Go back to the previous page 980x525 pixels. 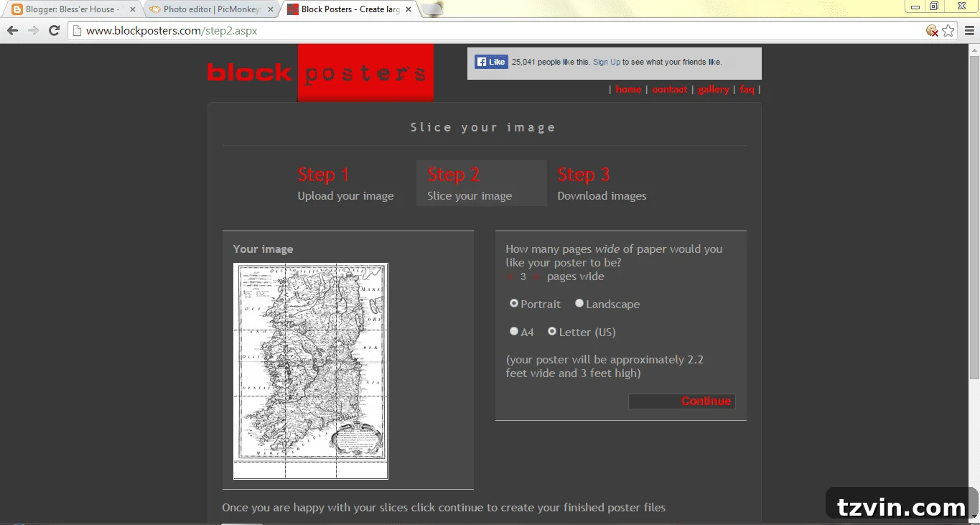pyautogui.click(x=12, y=31)
